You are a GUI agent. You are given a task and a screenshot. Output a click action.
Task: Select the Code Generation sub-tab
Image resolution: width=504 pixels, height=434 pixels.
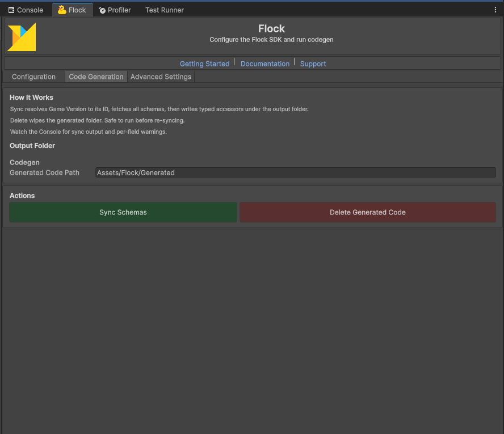(x=96, y=77)
